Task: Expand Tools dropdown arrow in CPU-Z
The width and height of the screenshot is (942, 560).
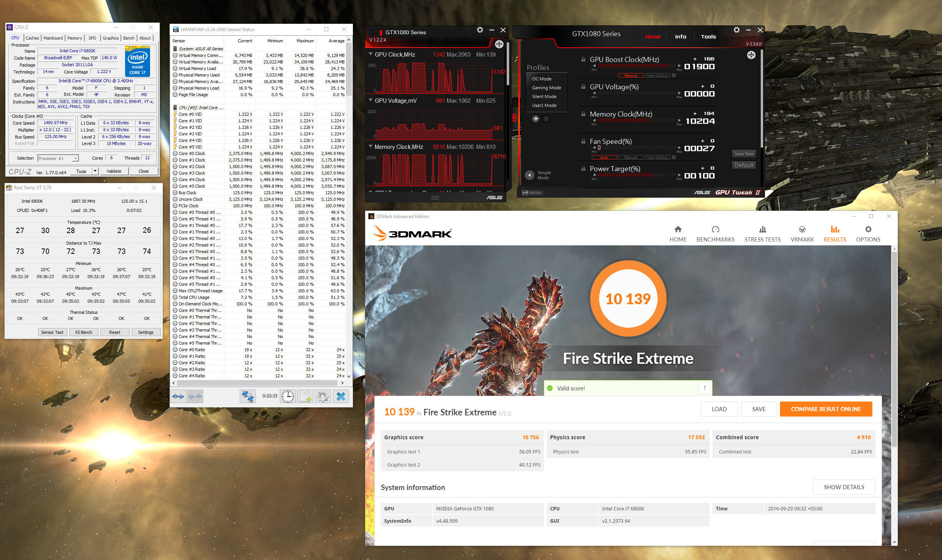Action: coord(95,171)
